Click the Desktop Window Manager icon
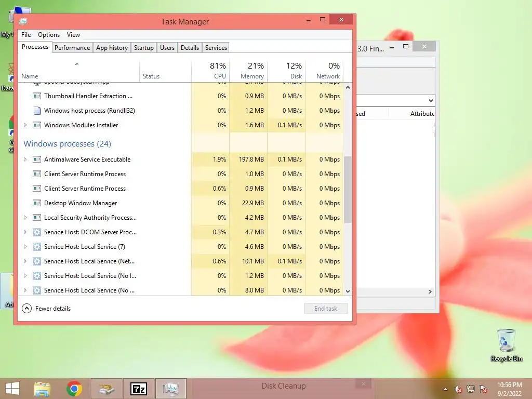This screenshot has width=532, height=399. coord(37,203)
